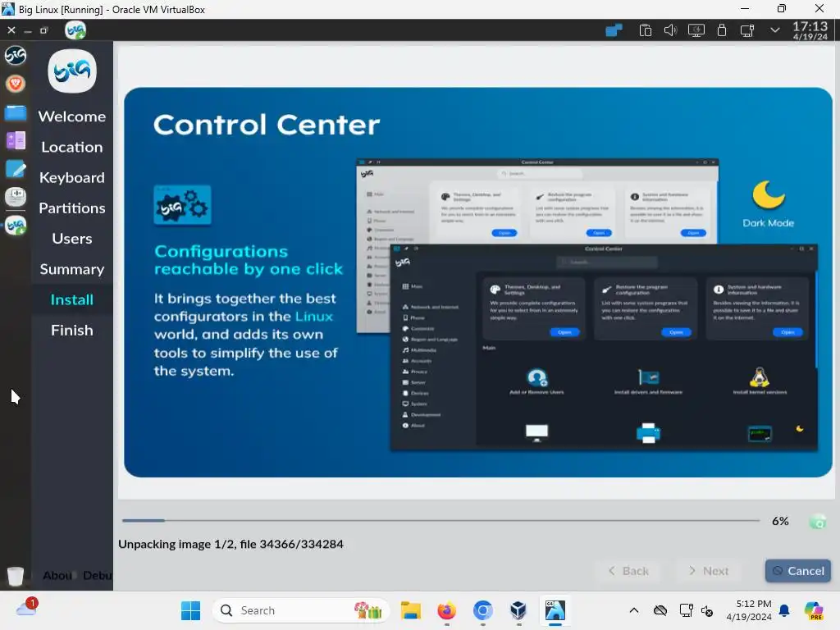Image resolution: width=840 pixels, height=630 pixels.
Task: Click the greyed-out Next button
Action: 708,571
